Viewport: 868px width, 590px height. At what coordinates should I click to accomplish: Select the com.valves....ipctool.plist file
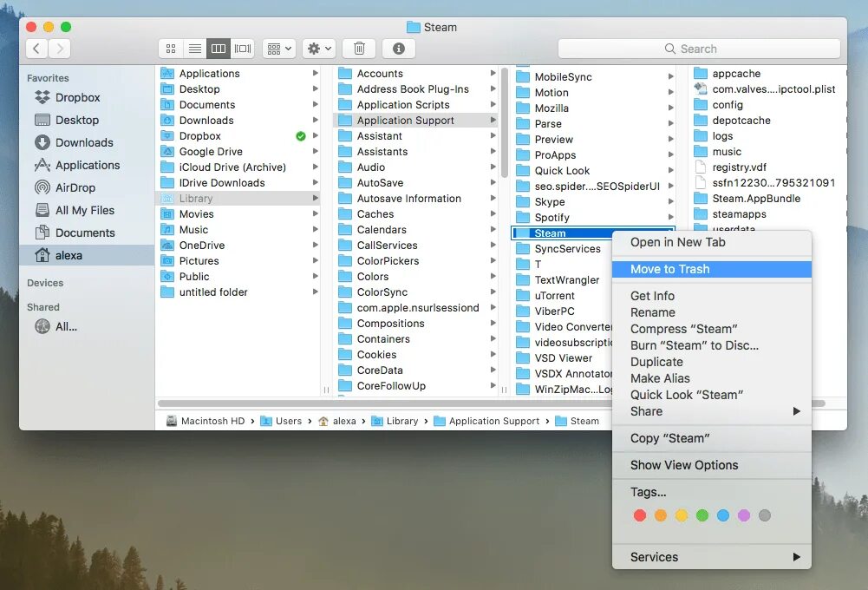coord(768,89)
